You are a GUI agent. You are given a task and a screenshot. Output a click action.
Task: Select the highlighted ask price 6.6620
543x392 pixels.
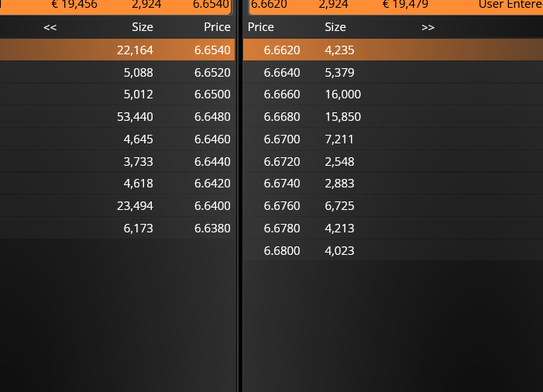pos(282,50)
